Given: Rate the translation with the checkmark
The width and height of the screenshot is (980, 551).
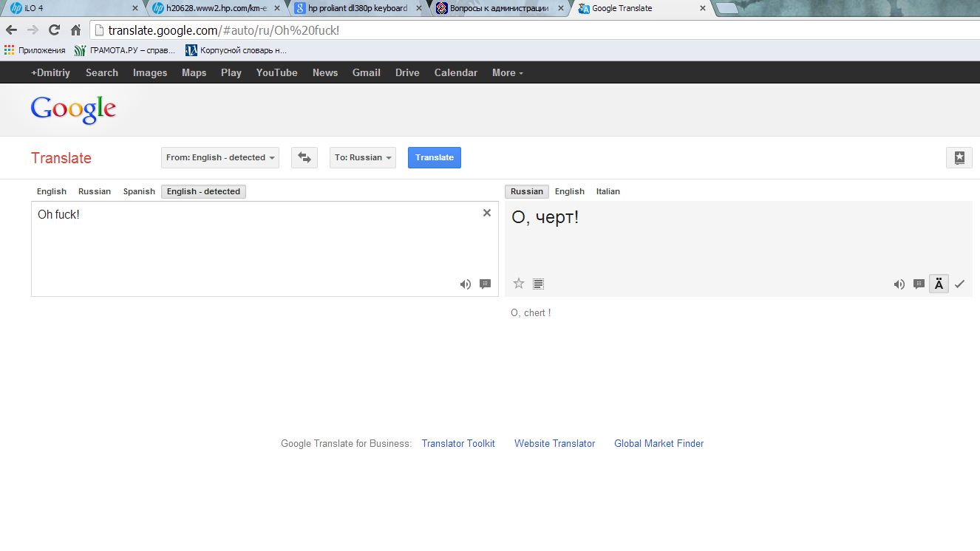Looking at the screenshot, I should pyautogui.click(x=959, y=284).
